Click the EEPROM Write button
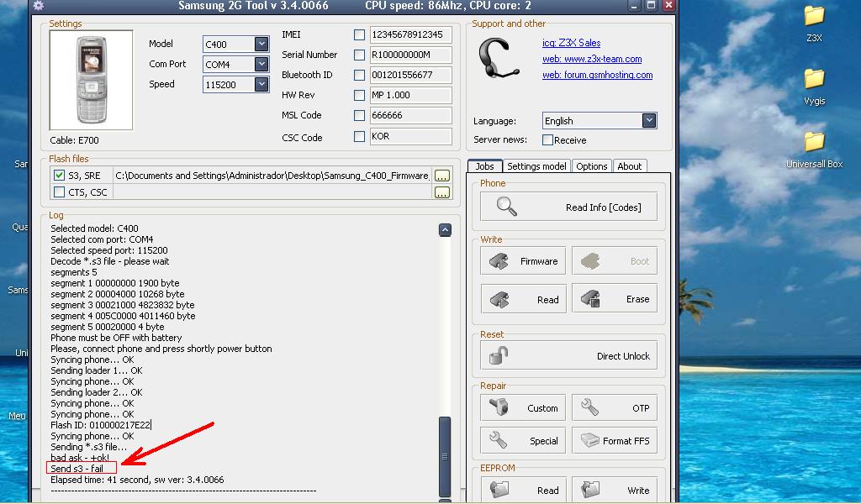The width and height of the screenshot is (861, 504). point(615,489)
